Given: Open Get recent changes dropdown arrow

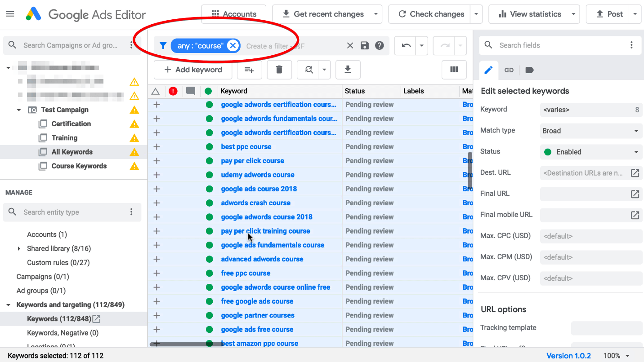Looking at the screenshot, I should coord(376,14).
